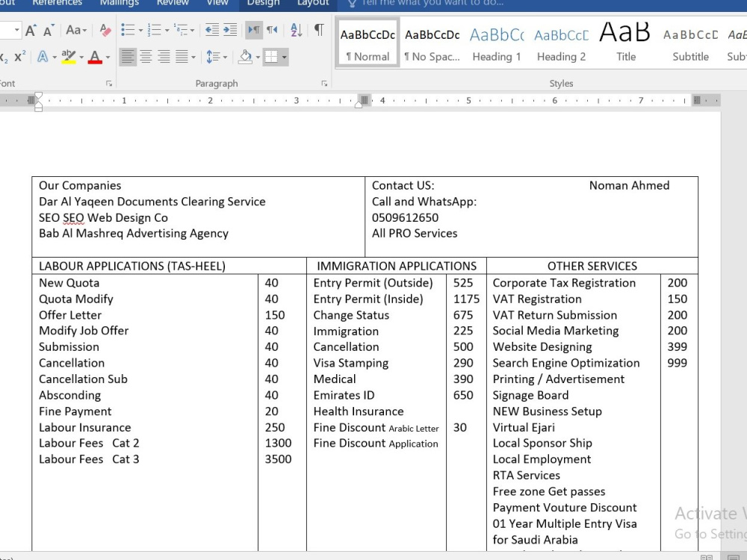The width and height of the screenshot is (747, 560).
Task: Click the 3500 price value
Action: (278, 459)
